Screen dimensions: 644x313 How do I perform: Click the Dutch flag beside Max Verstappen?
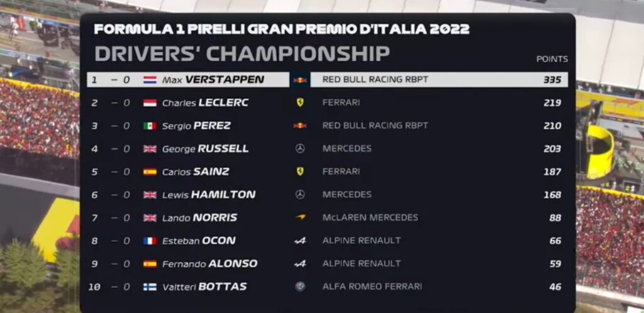150,80
